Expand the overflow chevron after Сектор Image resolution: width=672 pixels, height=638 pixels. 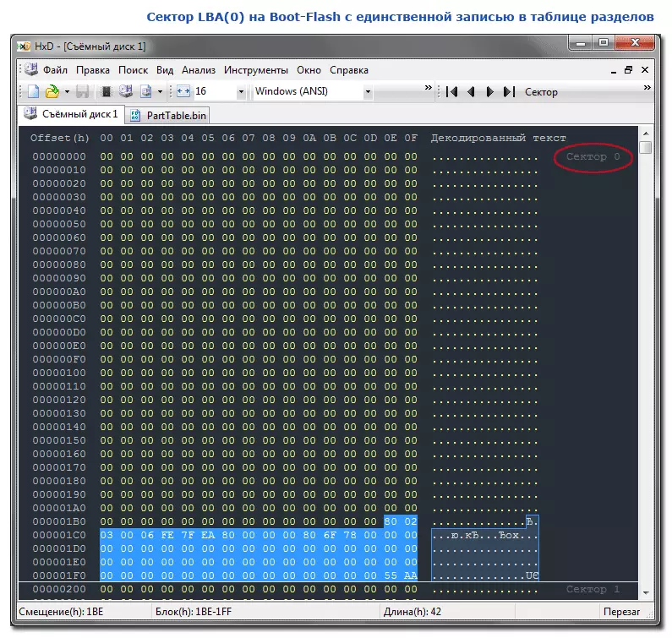tap(647, 88)
